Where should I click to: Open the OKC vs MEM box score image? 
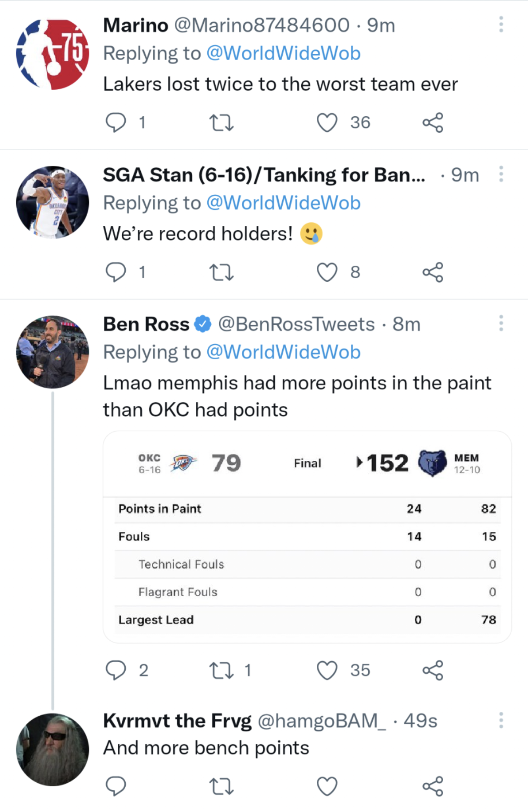(x=307, y=537)
